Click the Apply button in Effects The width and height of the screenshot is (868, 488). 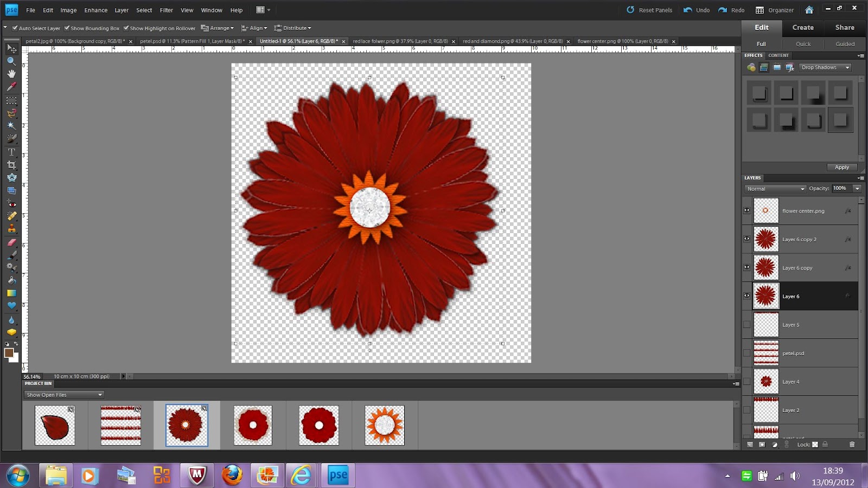click(841, 167)
